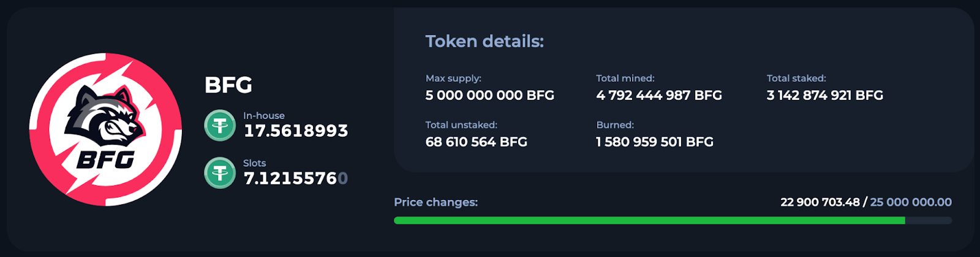Click the In-house price 17.5618993
The image size is (980, 257).
(296, 131)
